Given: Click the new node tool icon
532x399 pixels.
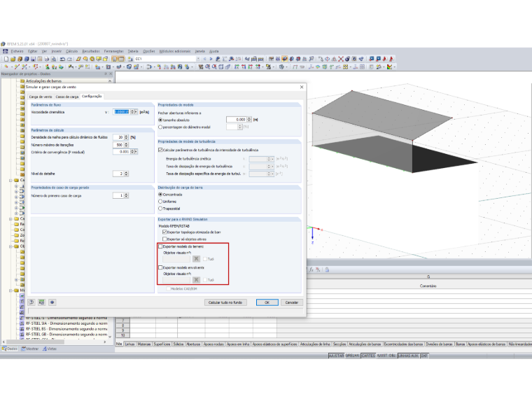Looking at the screenshot, I should pyautogui.click(x=6, y=67).
